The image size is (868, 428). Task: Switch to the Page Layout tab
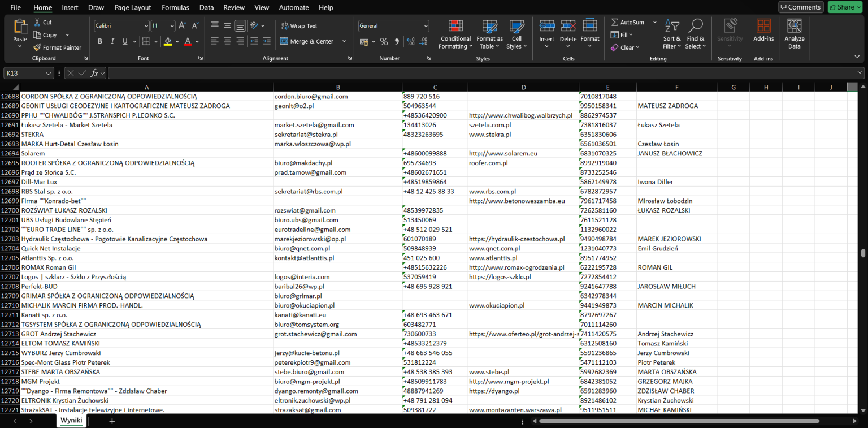133,7
